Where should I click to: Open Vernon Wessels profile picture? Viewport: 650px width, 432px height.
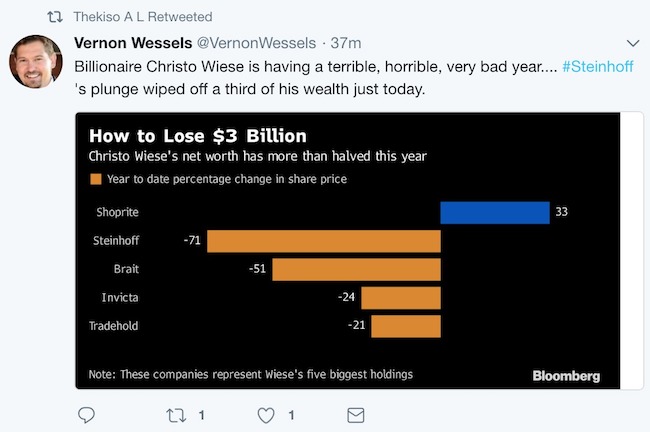36,61
